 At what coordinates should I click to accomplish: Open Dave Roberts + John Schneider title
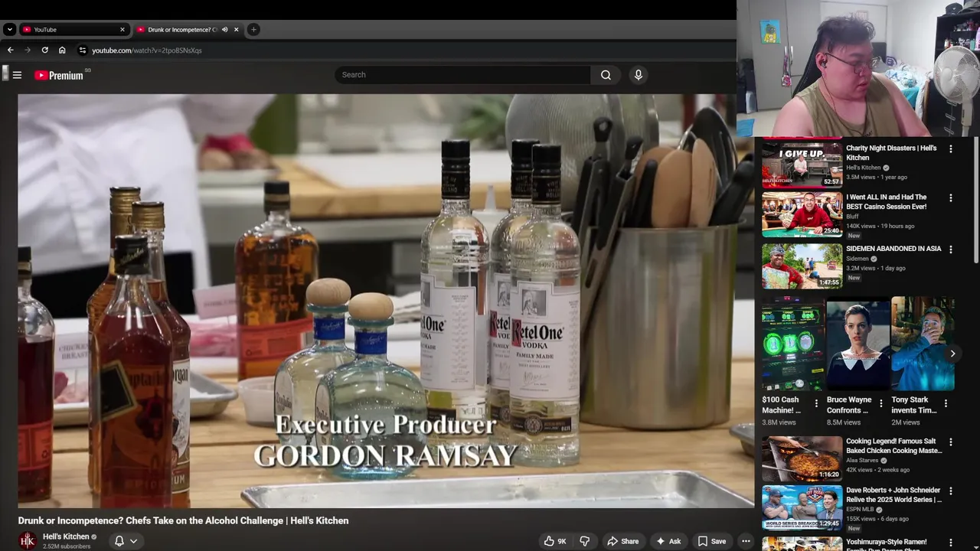click(893, 494)
